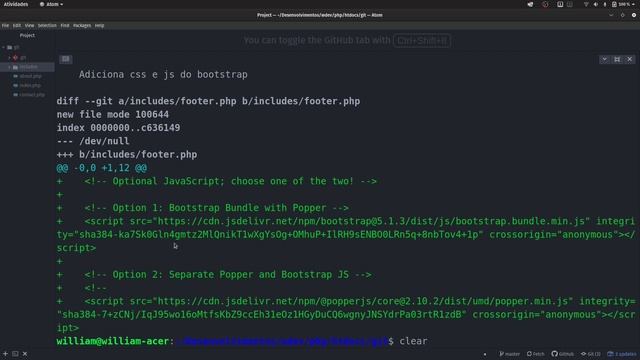Click the '--- /dev/null' line
The image size is (640, 360).
[x=93, y=141]
